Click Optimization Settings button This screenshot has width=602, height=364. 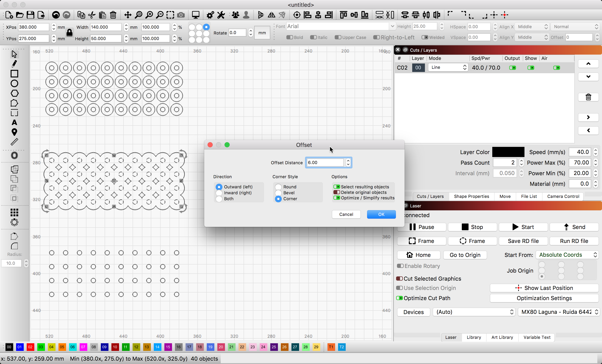[x=544, y=298]
